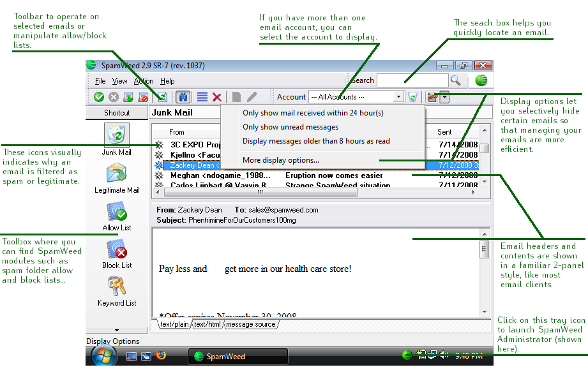The height and width of the screenshot is (372, 588).
Task: Click the gray circled X toolbar icon
Action: point(114,98)
